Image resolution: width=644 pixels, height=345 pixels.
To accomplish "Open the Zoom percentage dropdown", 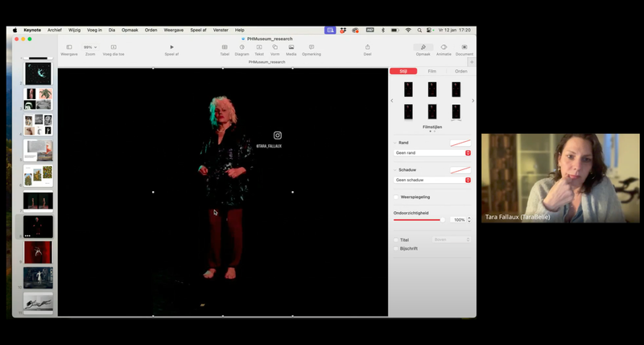I will coord(90,48).
